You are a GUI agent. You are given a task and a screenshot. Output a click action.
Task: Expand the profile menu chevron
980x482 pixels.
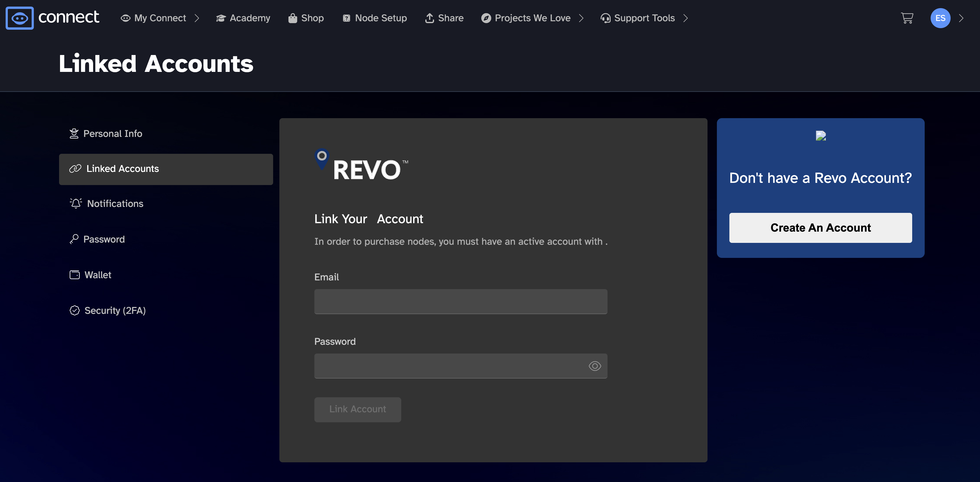[961, 18]
